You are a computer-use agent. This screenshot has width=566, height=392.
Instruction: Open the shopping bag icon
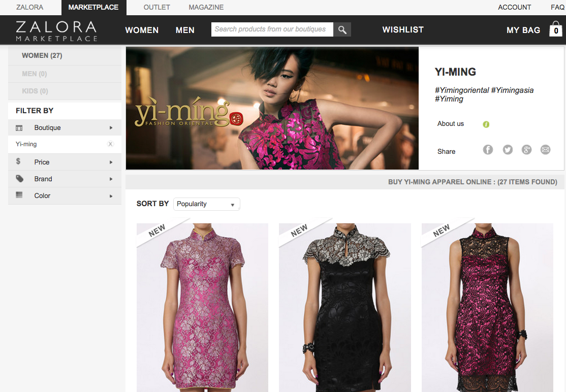(555, 29)
